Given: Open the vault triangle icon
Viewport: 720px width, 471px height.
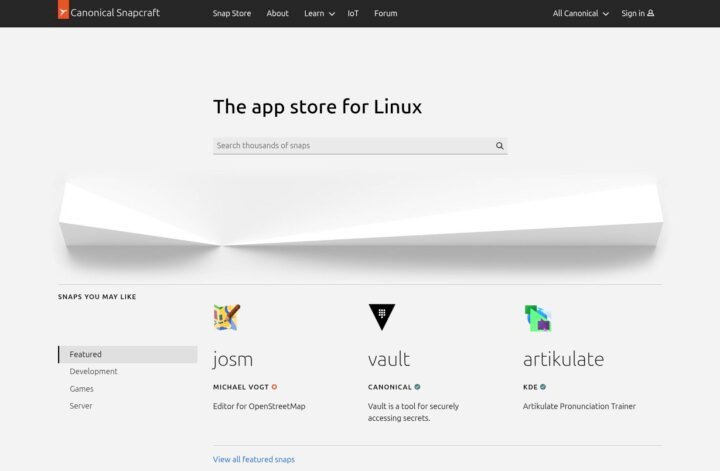Looking at the screenshot, I should [x=382, y=317].
